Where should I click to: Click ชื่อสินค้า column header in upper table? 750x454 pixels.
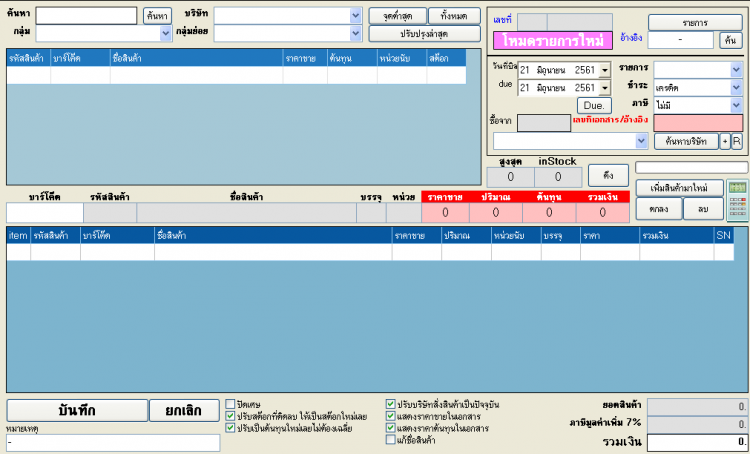point(196,58)
